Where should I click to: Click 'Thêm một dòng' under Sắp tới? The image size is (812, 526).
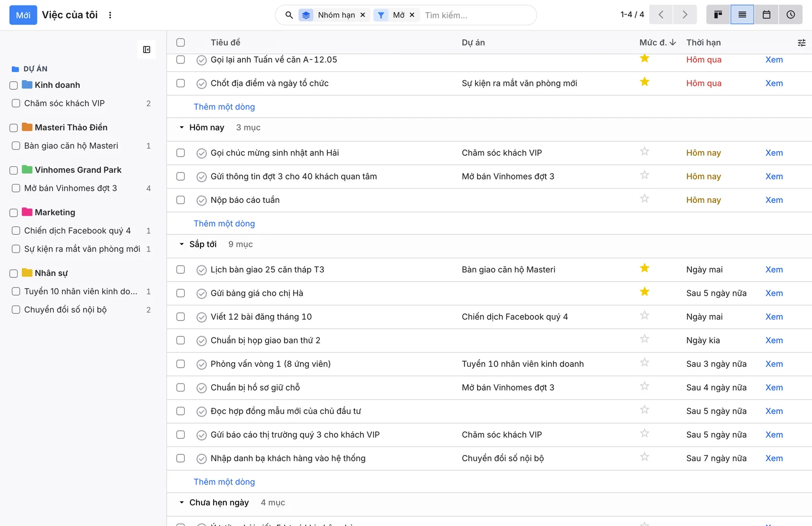point(224,482)
